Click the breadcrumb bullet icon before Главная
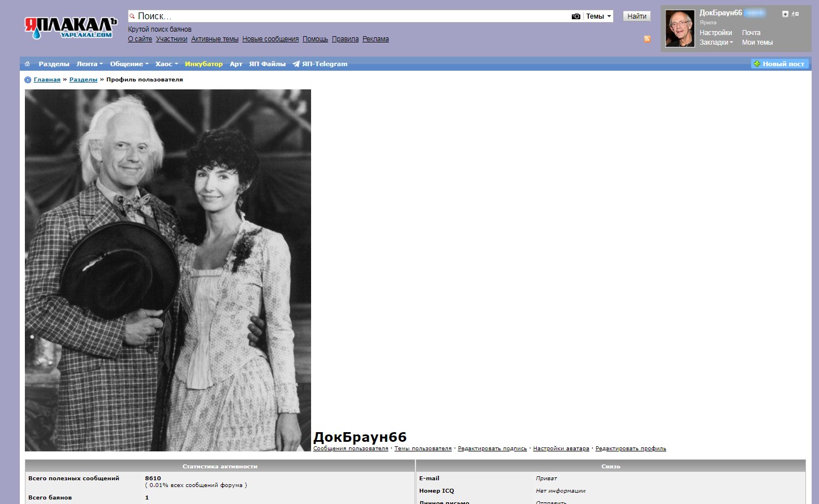The image size is (819, 504). coord(28,80)
